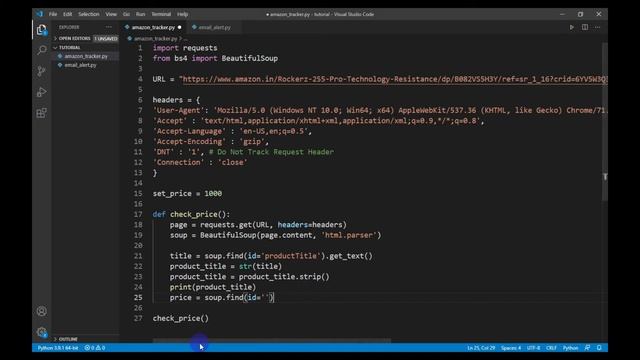This screenshot has height=360, width=640.
Task: Show the errors and warnings count in the status bar
Action: tap(95, 348)
